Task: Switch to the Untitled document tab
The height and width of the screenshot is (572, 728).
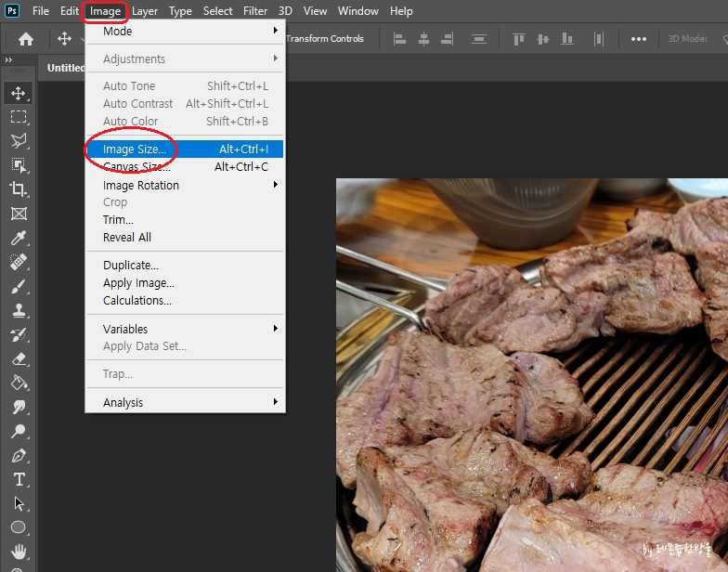Action: pos(66,68)
